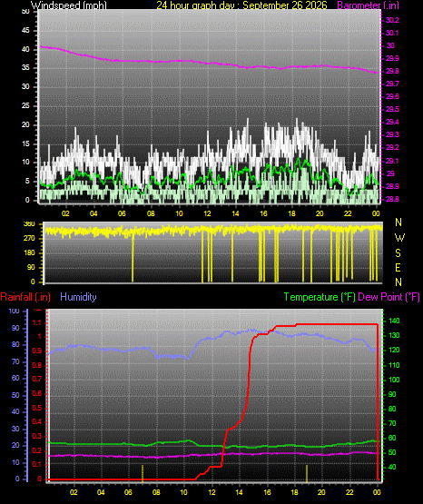The width and height of the screenshot is (423, 504).
Task: Select the blue Humidity legend label
Action: coord(78,297)
